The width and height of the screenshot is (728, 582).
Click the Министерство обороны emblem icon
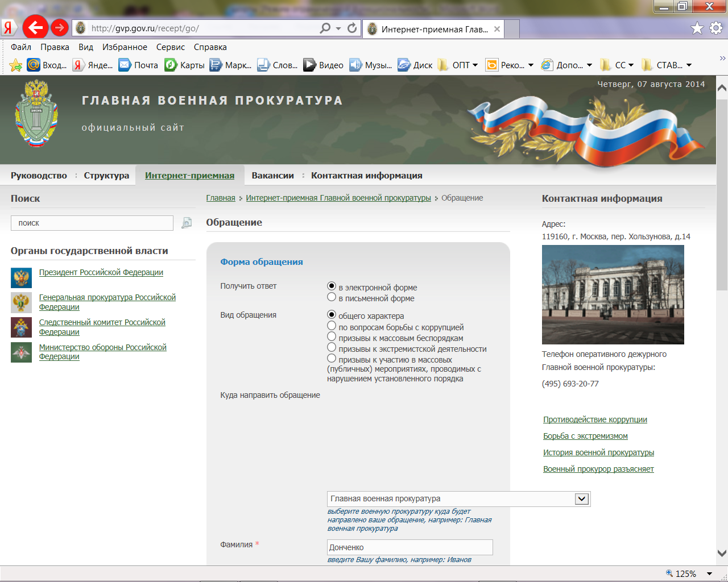(x=21, y=352)
